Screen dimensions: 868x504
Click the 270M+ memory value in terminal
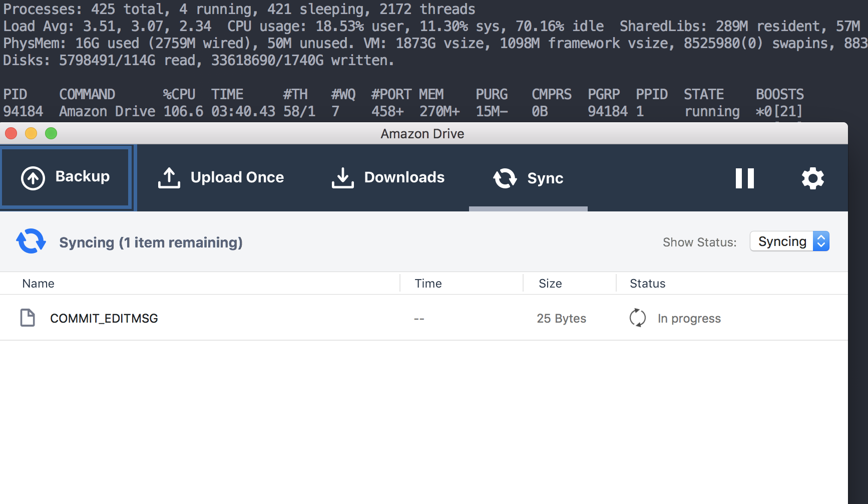tap(440, 111)
